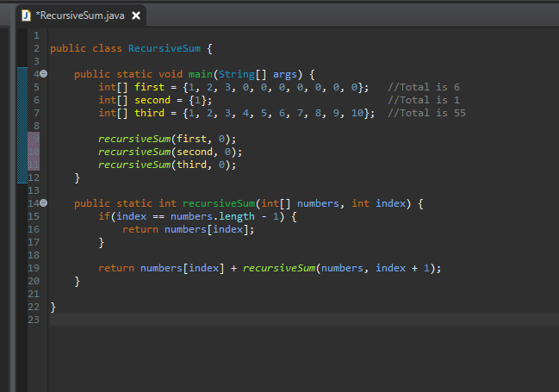This screenshot has width=559, height=392.
Task: Click variable 'third' on line 7
Action: click(x=149, y=113)
